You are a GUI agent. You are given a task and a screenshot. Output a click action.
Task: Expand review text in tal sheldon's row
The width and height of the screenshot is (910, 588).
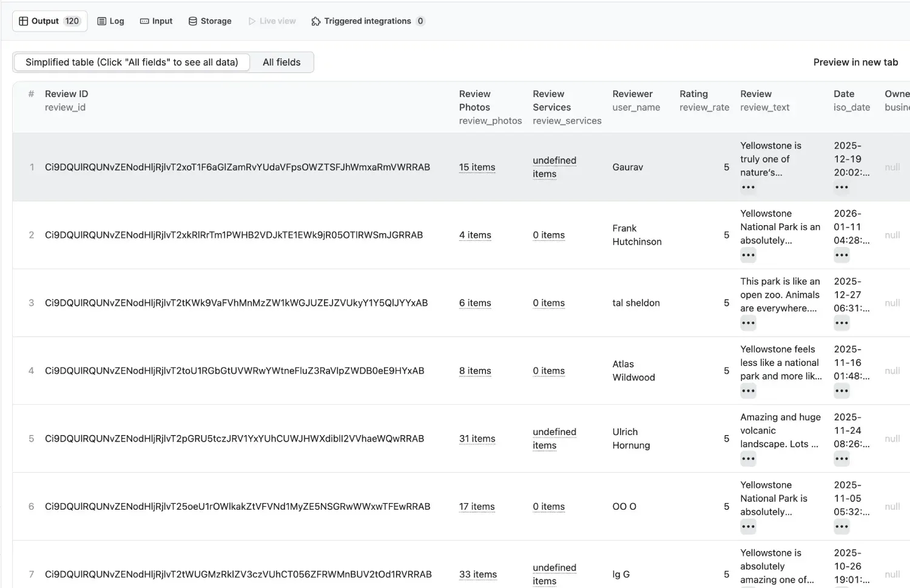click(x=748, y=323)
